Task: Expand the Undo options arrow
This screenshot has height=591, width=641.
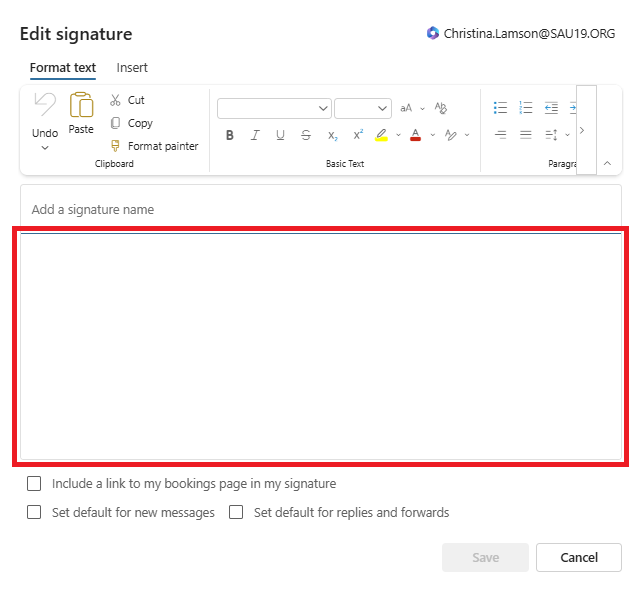Action: [x=45, y=148]
